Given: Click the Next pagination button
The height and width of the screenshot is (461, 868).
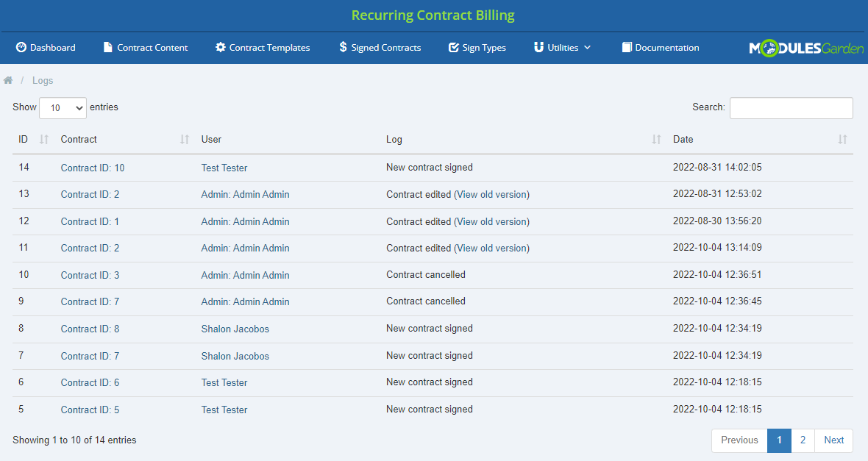Looking at the screenshot, I should pos(833,440).
